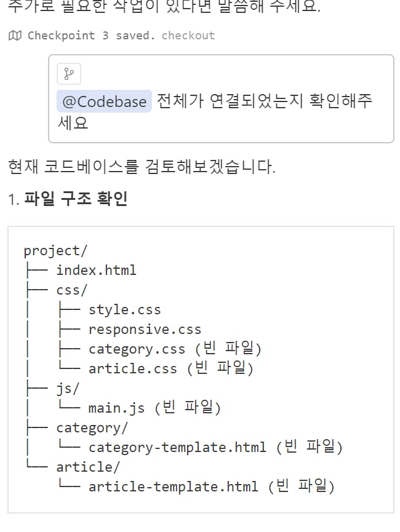
Task: Click the article/ folder line
Action: pyautogui.click(x=88, y=467)
